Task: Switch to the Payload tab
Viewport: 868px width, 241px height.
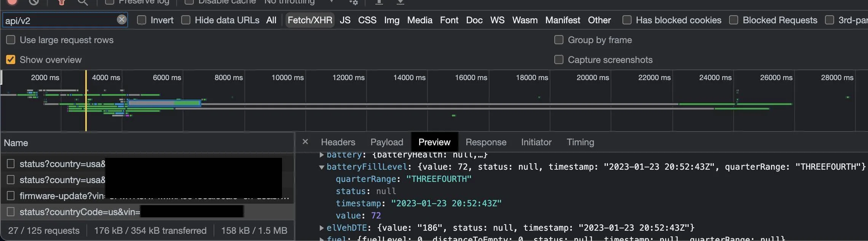Action: pyautogui.click(x=387, y=142)
